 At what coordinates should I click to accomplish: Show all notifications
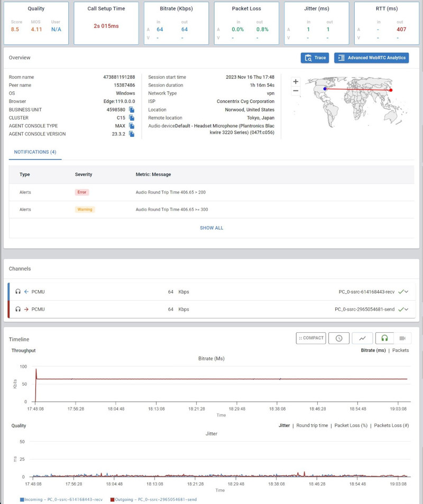click(x=212, y=228)
